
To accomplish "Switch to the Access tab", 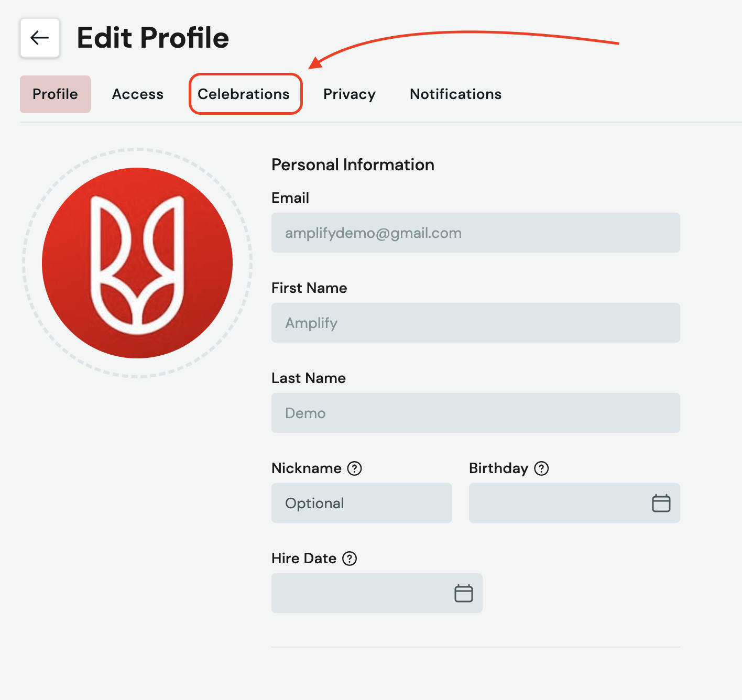I will 138,94.
